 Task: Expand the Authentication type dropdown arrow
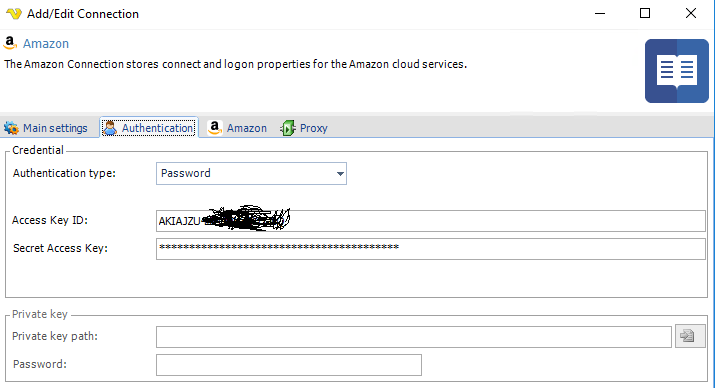340,174
